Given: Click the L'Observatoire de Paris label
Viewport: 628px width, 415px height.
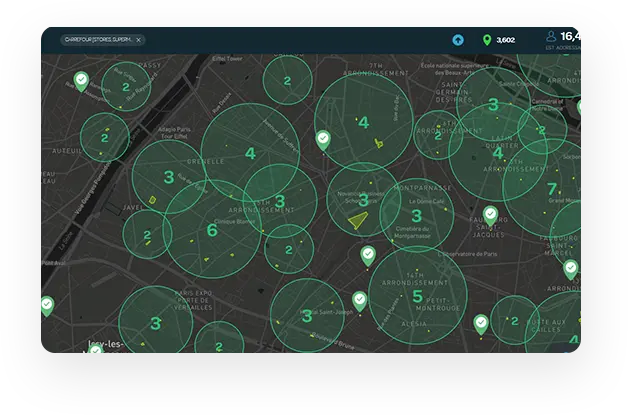Looking at the screenshot, I should [467, 254].
